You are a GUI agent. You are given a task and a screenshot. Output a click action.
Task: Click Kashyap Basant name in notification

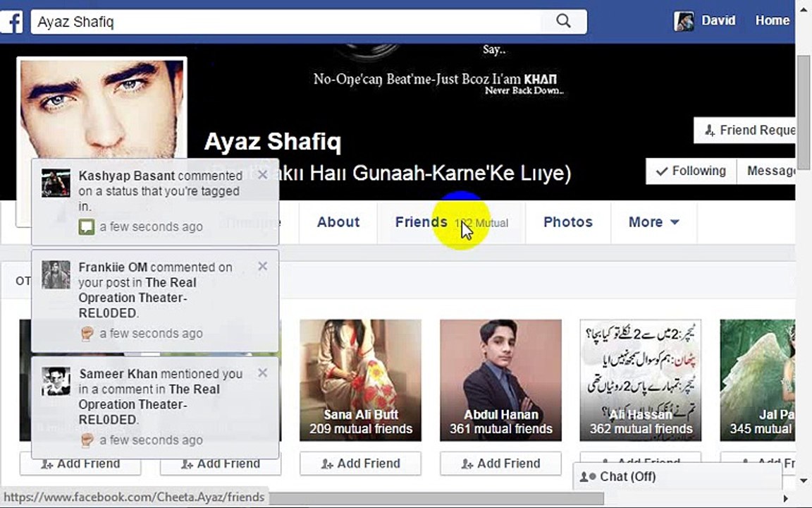point(126,176)
